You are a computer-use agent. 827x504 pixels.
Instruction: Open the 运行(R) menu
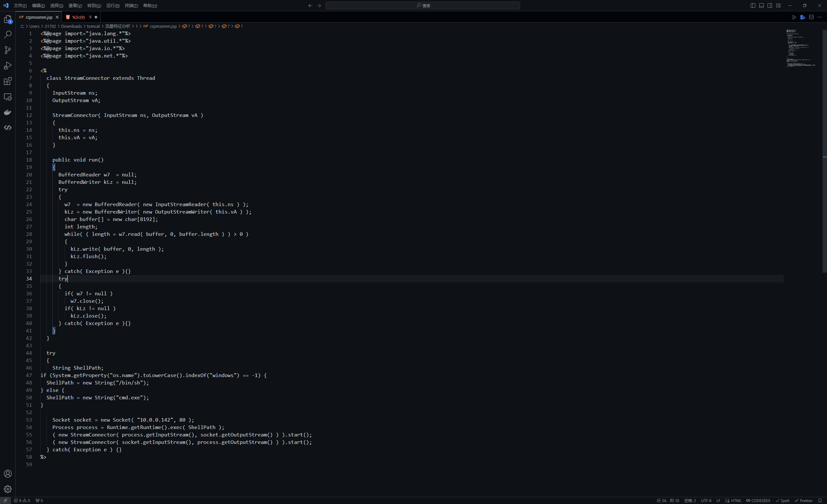tap(113, 5)
